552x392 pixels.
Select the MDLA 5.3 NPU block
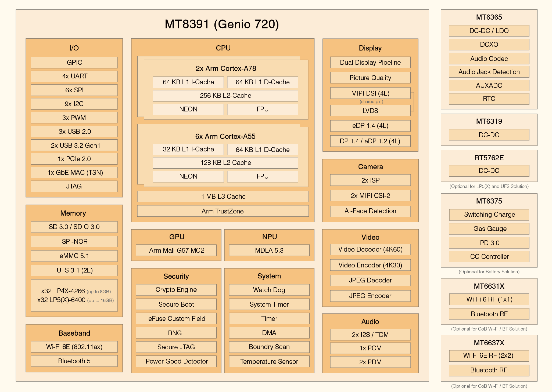(269, 250)
